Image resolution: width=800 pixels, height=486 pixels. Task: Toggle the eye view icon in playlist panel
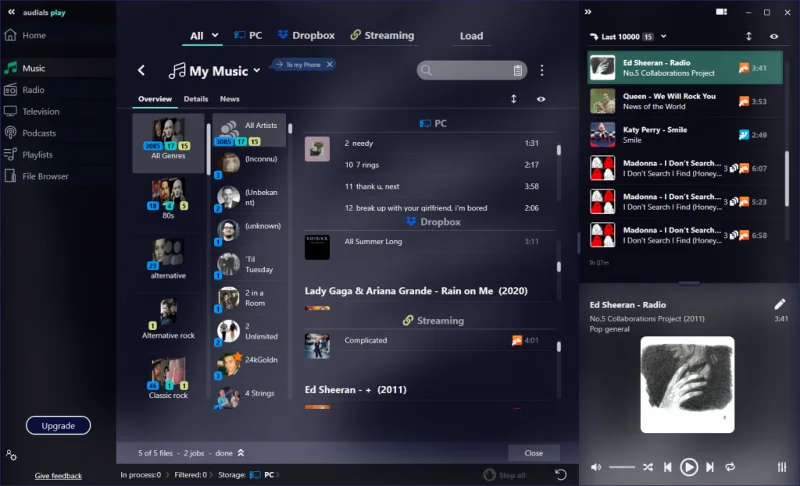pos(774,36)
